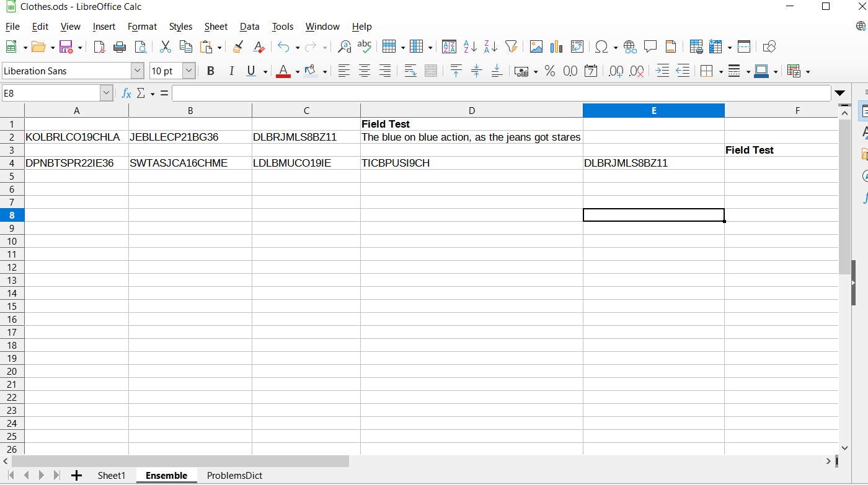Toggle split window view
The height and width of the screenshot is (485, 868).
click(x=744, y=46)
